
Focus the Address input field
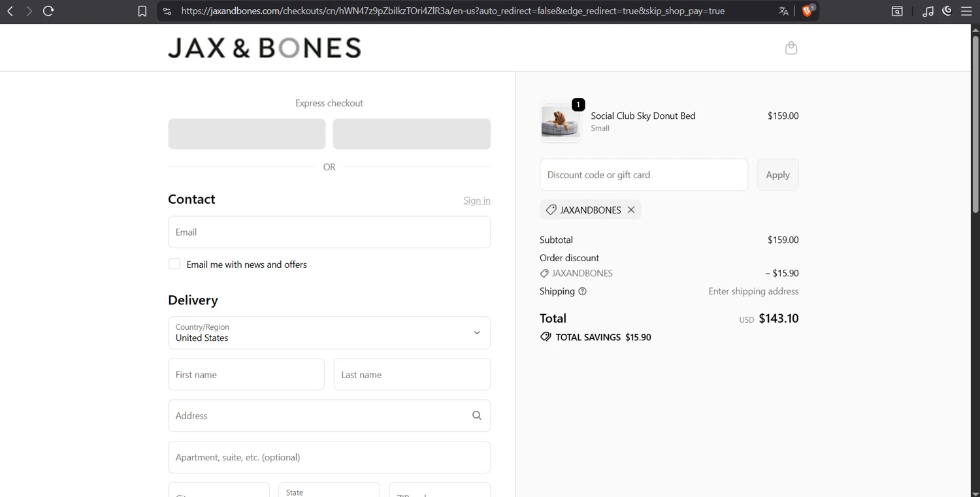[329, 415]
